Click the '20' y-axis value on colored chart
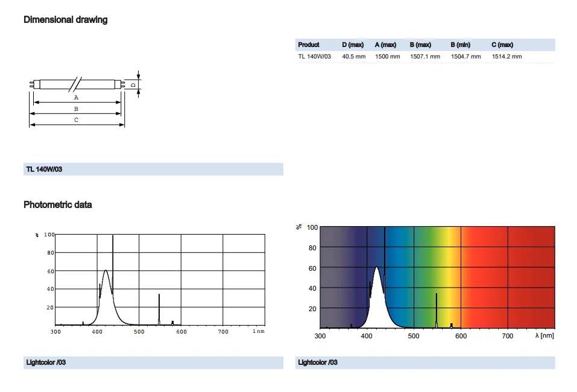The height and width of the screenshot is (392, 577). click(x=312, y=309)
